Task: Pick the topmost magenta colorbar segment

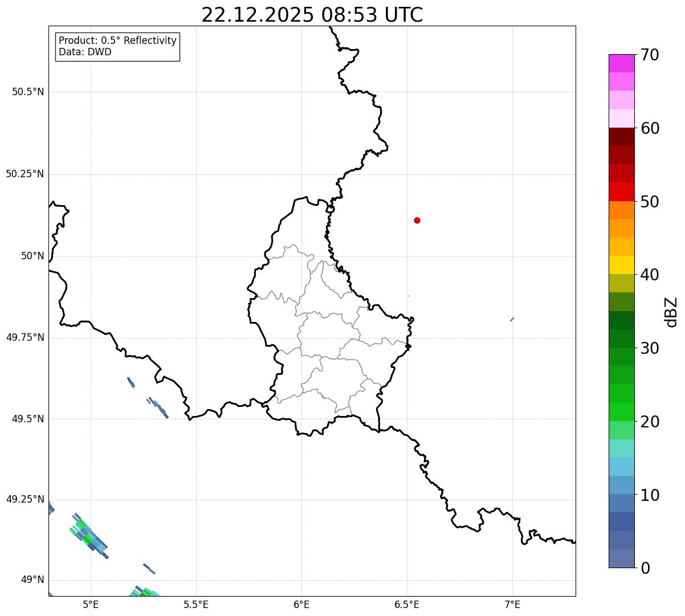Action: click(x=621, y=63)
